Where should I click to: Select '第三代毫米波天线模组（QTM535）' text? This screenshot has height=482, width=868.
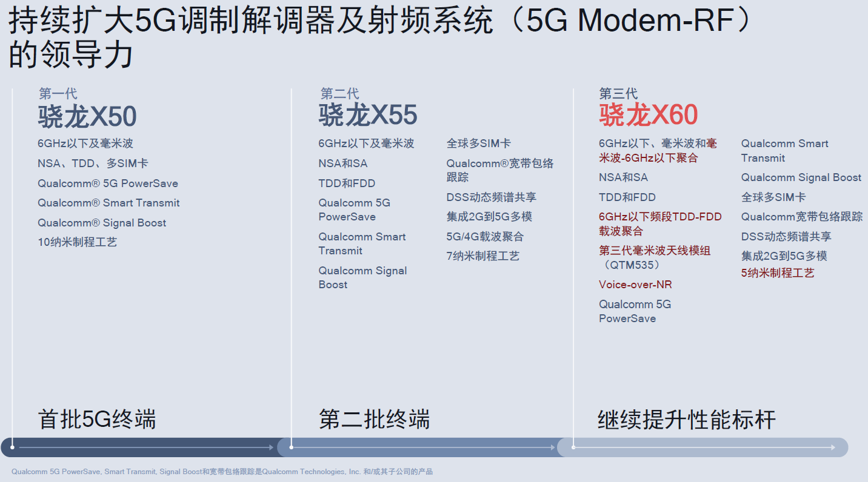tap(655, 258)
